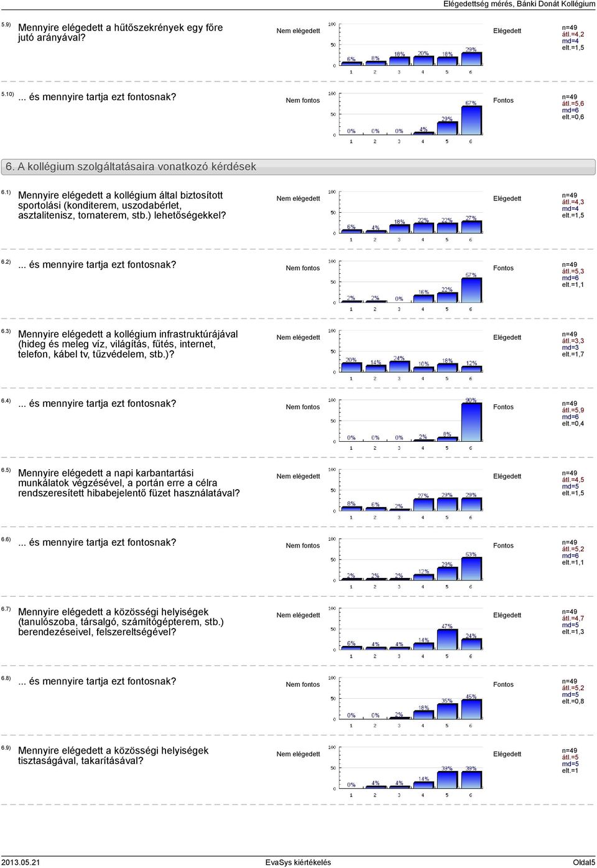Click the 'átl.=3,3' statistic of question 6.3

pos(573,341)
